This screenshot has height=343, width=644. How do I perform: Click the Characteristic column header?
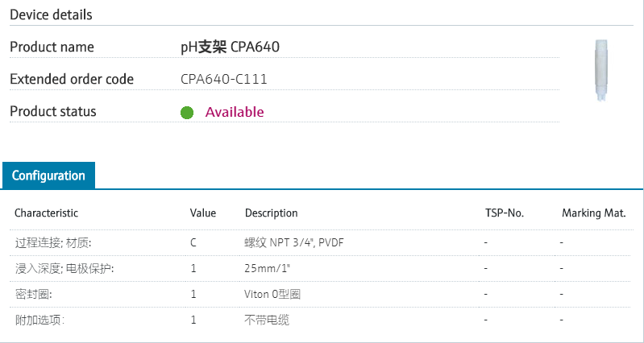(46, 213)
